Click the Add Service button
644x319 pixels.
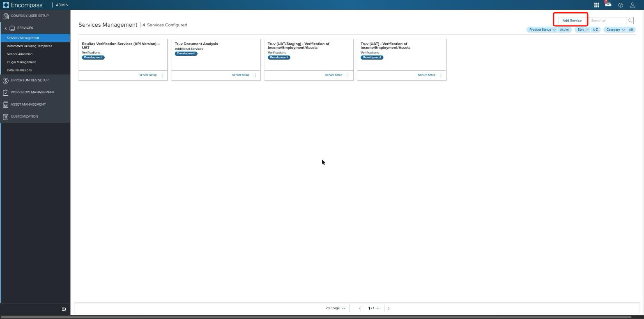(572, 21)
